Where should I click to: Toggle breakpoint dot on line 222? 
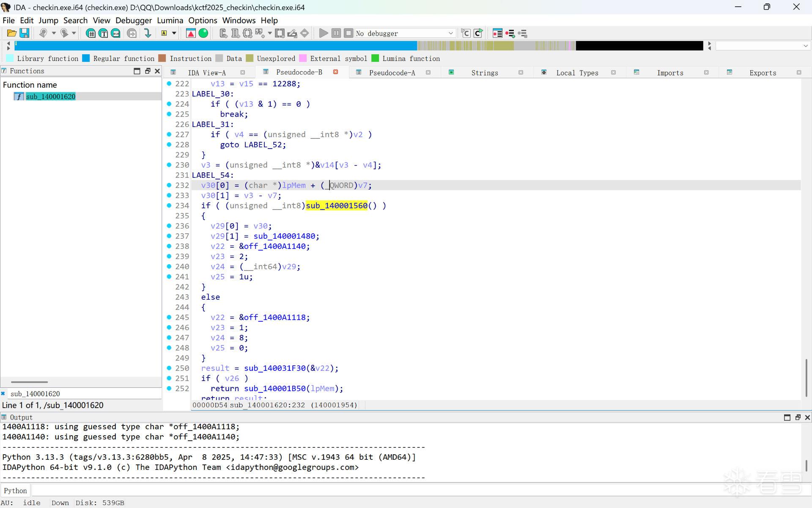[169, 83]
